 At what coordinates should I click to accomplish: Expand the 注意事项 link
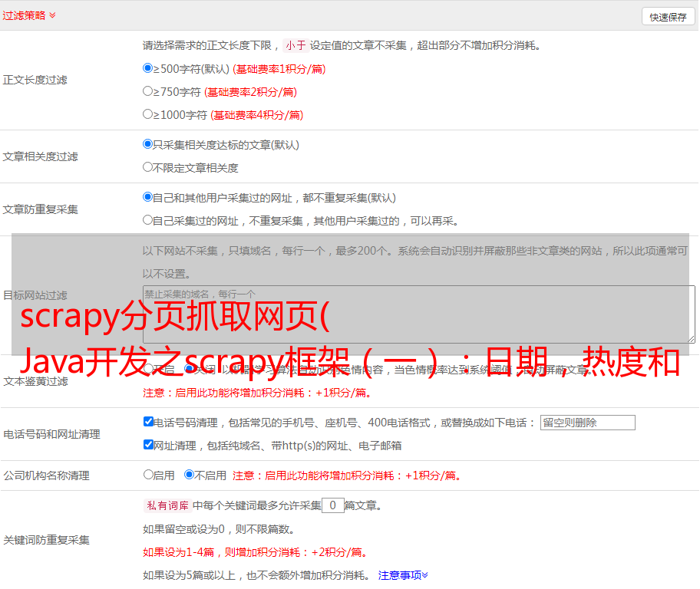[x=403, y=576]
